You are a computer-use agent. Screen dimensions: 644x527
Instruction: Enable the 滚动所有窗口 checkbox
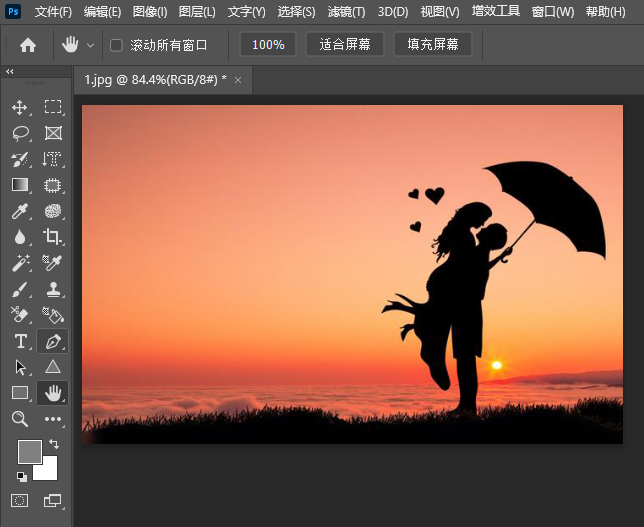pos(116,45)
